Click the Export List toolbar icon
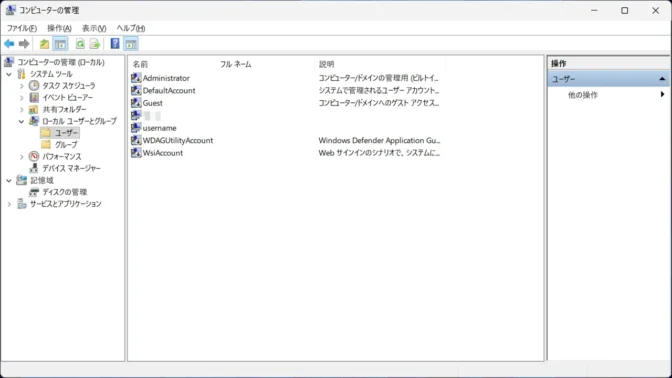This screenshot has width=672, height=378. [95, 44]
